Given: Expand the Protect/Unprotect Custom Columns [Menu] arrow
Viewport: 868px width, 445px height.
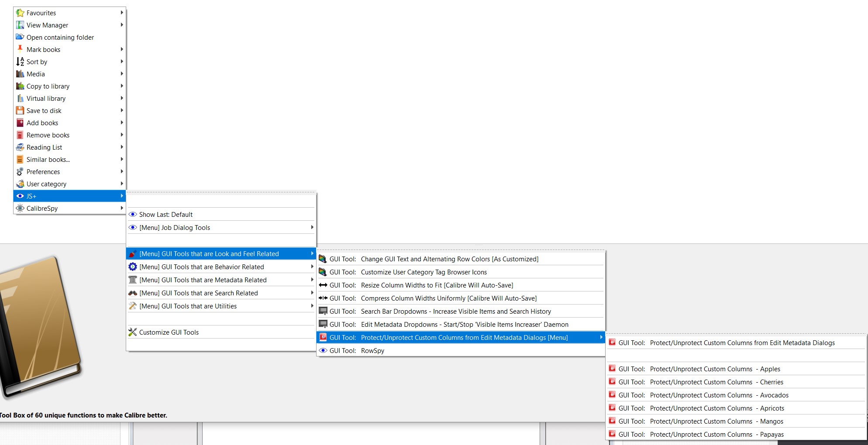Looking at the screenshot, I should tap(601, 337).
